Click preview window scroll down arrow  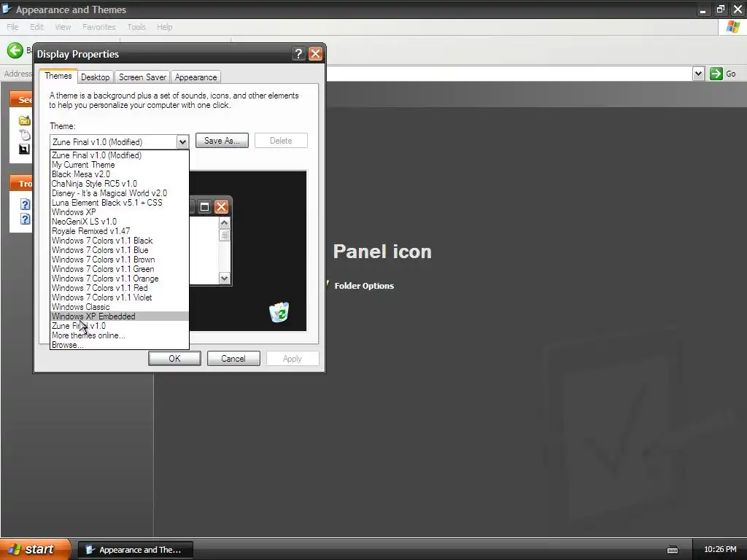[x=225, y=278]
